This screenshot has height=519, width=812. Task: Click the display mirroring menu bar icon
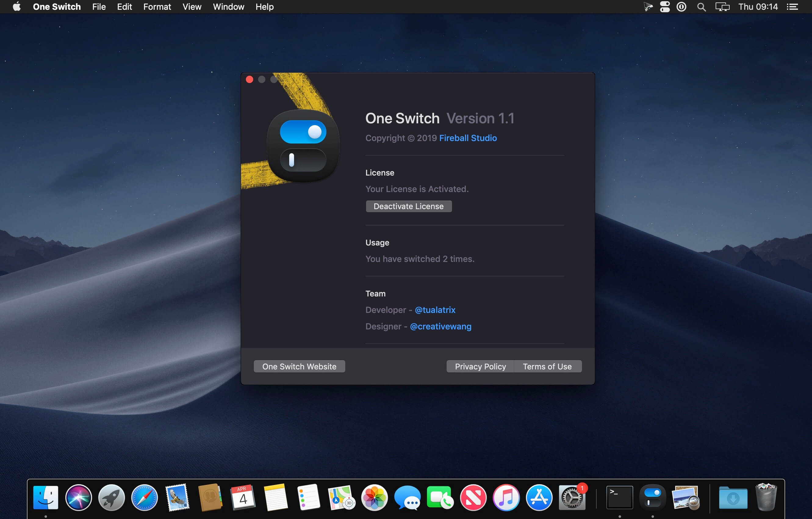click(x=722, y=7)
